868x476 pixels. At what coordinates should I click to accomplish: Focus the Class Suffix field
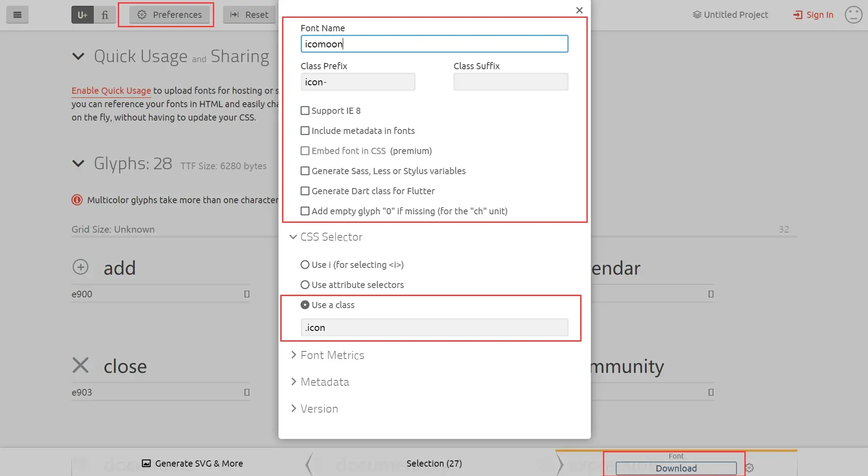(x=511, y=82)
